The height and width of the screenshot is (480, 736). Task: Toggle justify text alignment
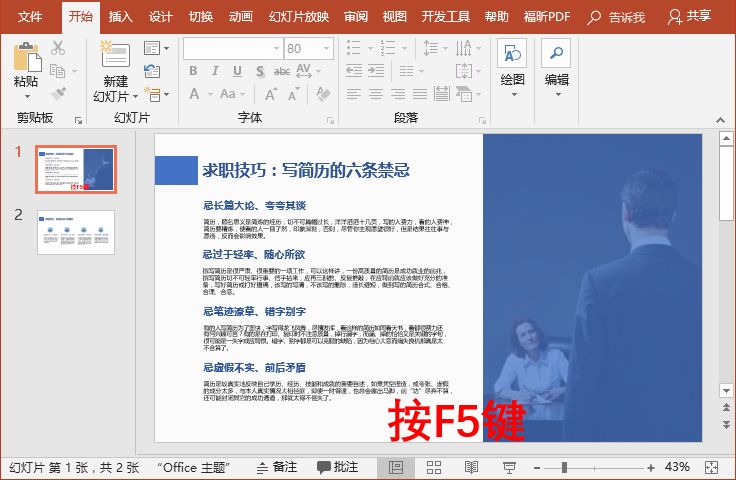(x=420, y=94)
